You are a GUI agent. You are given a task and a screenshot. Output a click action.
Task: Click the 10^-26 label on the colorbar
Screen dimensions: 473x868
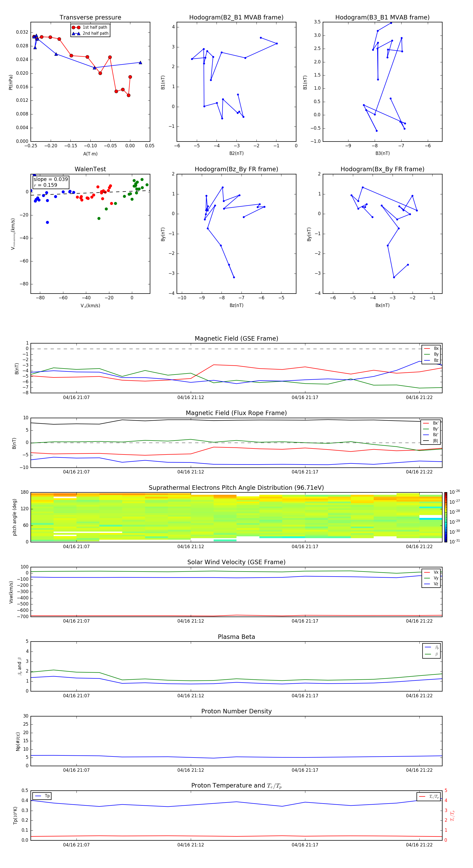pos(455,492)
